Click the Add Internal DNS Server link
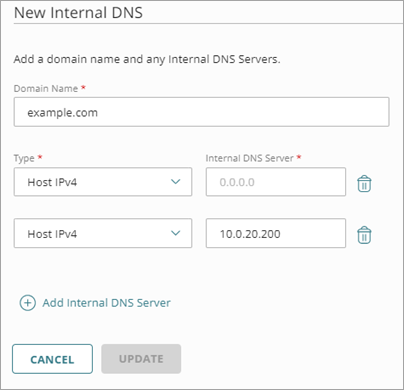This screenshot has width=404, height=390. coord(106,303)
